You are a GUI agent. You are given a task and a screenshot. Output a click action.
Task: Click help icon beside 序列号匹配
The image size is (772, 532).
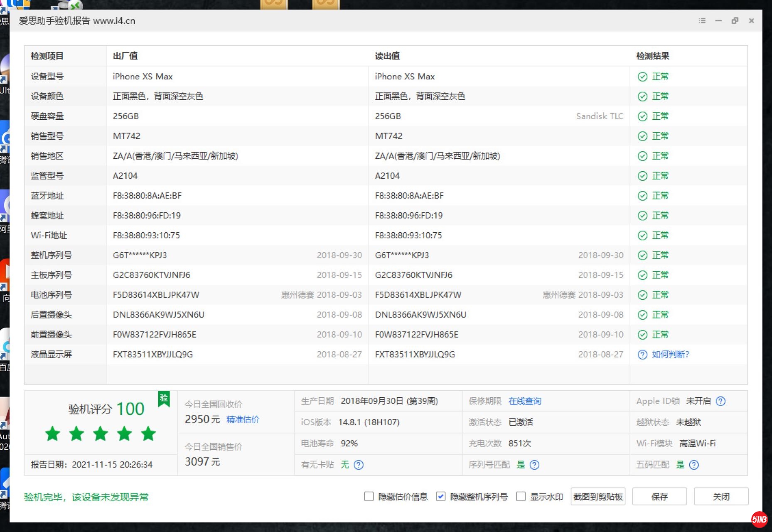pos(535,465)
